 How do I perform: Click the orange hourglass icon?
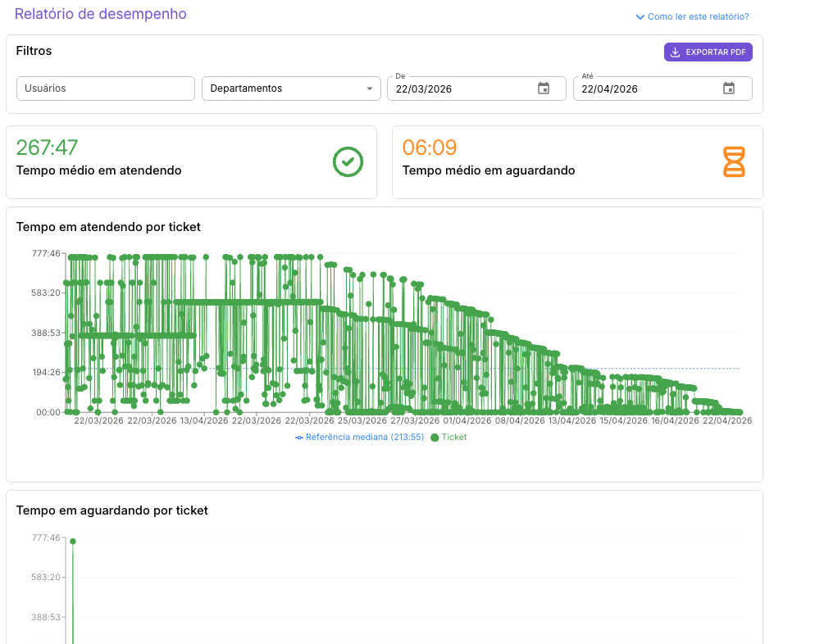734,162
